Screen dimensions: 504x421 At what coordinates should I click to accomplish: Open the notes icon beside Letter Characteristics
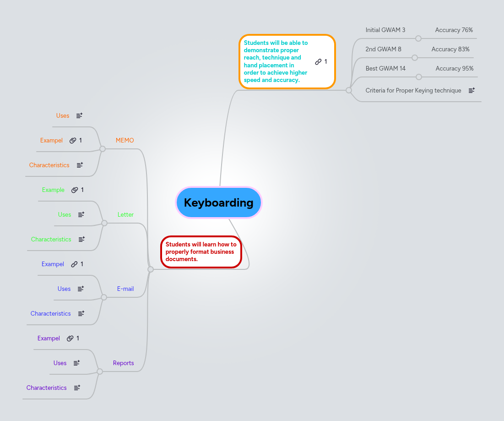81,239
